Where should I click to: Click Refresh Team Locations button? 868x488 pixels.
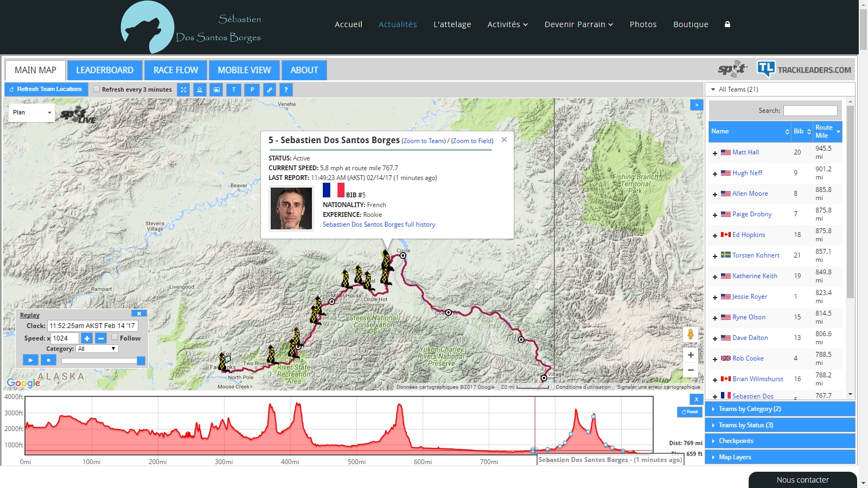(46, 89)
